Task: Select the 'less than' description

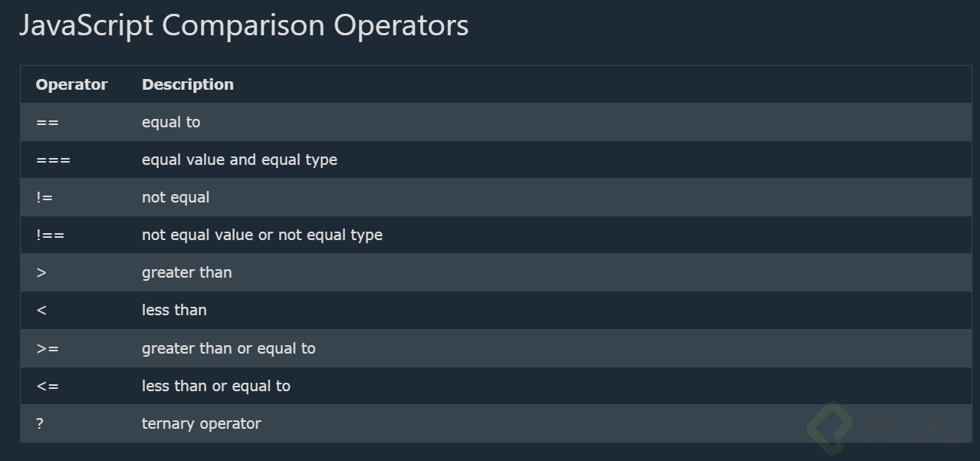Action: tap(174, 310)
